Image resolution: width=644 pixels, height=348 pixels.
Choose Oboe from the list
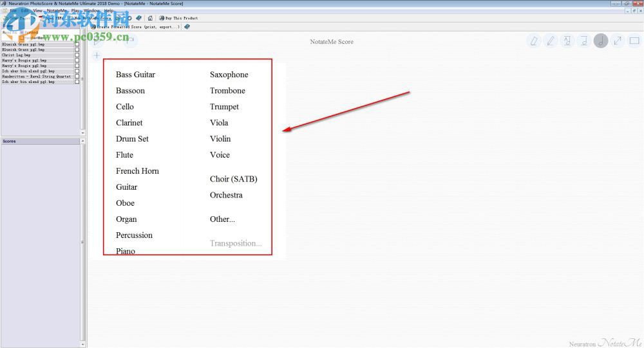(x=126, y=203)
